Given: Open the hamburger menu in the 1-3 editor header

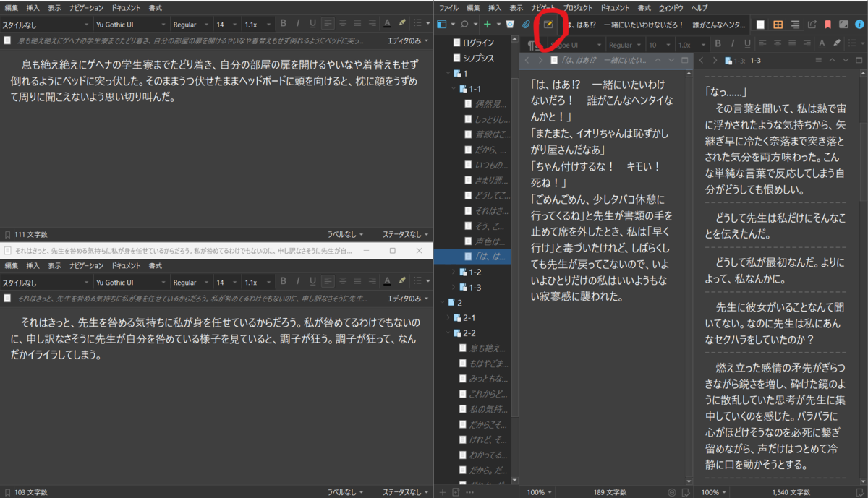Looking at the screenshot, I should (x=819, y=60).
